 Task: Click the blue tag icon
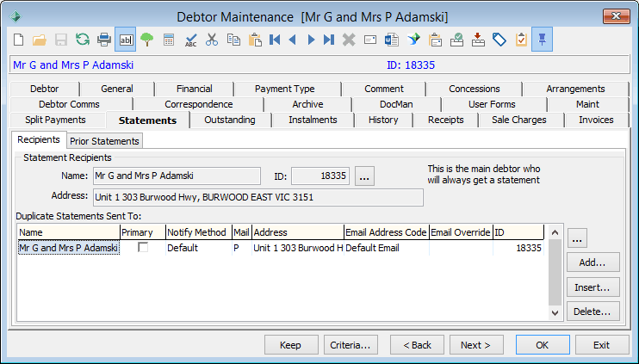tap(499, 40)
